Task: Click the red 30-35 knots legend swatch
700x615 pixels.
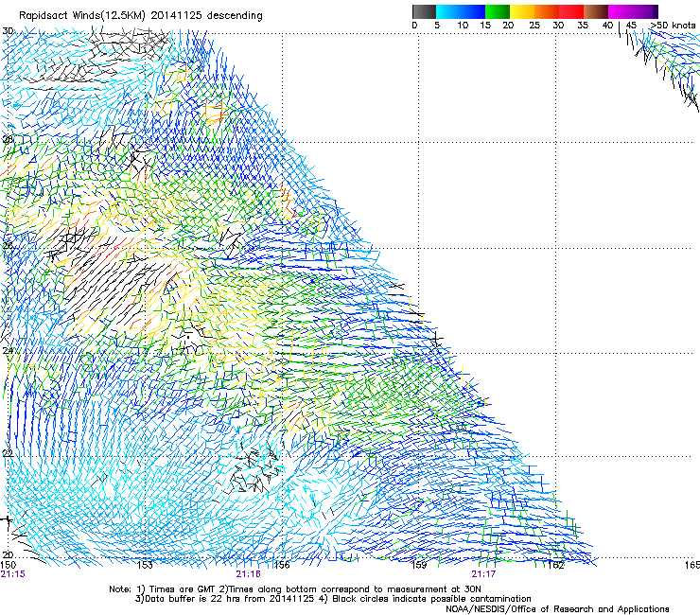Action: (571, 11)
